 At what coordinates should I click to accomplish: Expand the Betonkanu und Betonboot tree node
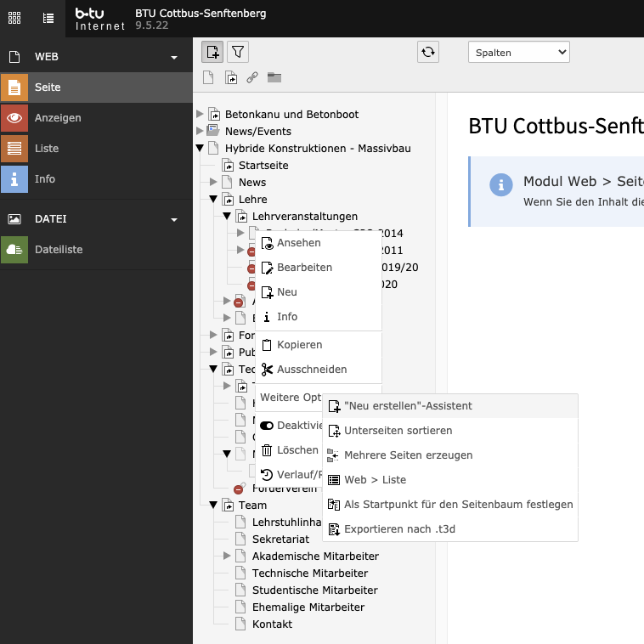201,114
